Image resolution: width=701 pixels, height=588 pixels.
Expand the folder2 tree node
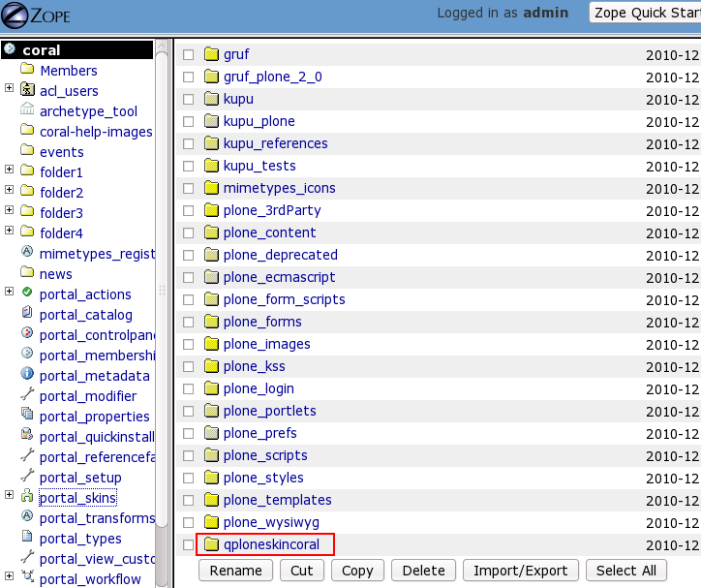pyautogui.click(x=9, y=190)
